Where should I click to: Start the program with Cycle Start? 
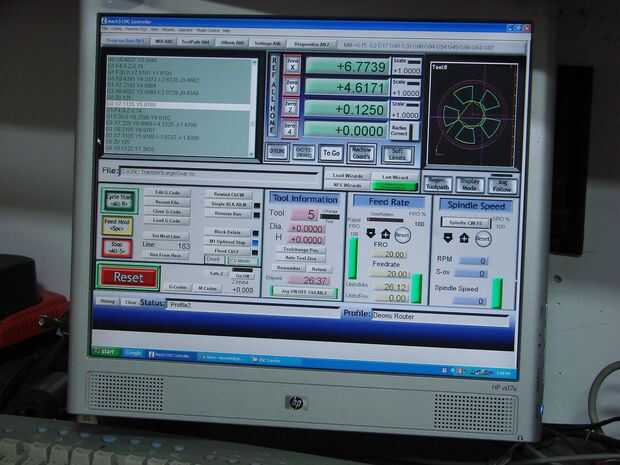(x=119, y=200)
